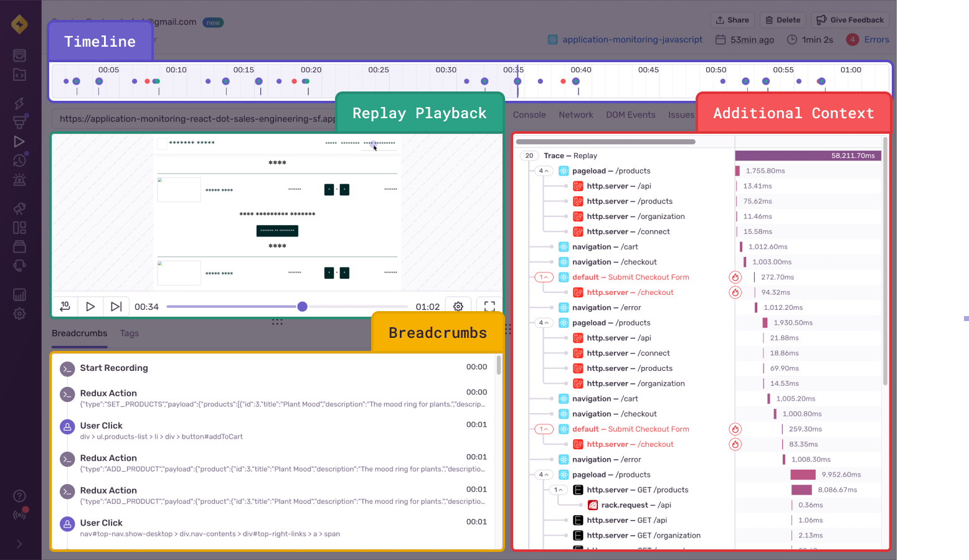Click the fire icon beside http.server — /checkout
Image resolution: width=969 pixels, height=560 pixels.
click(735, 292)
